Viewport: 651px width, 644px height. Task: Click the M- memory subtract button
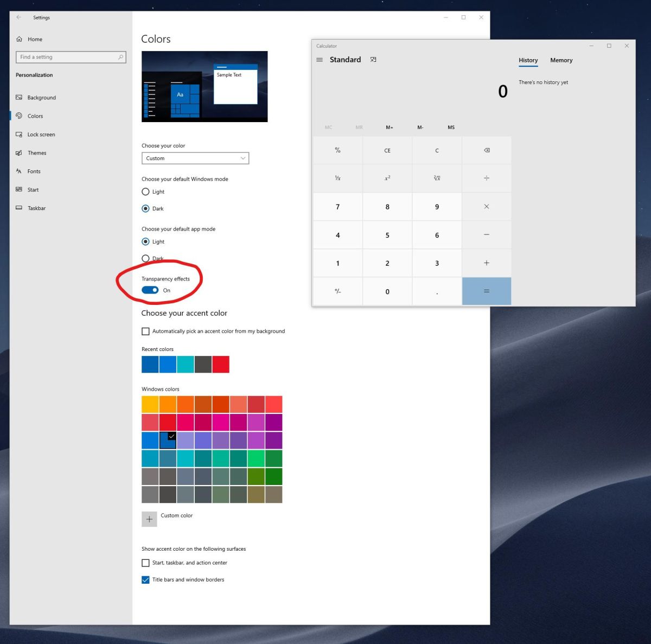(420, 127)
